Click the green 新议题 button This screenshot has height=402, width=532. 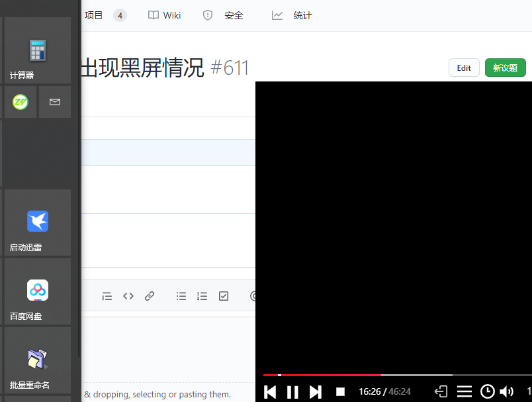coord(505,68)
